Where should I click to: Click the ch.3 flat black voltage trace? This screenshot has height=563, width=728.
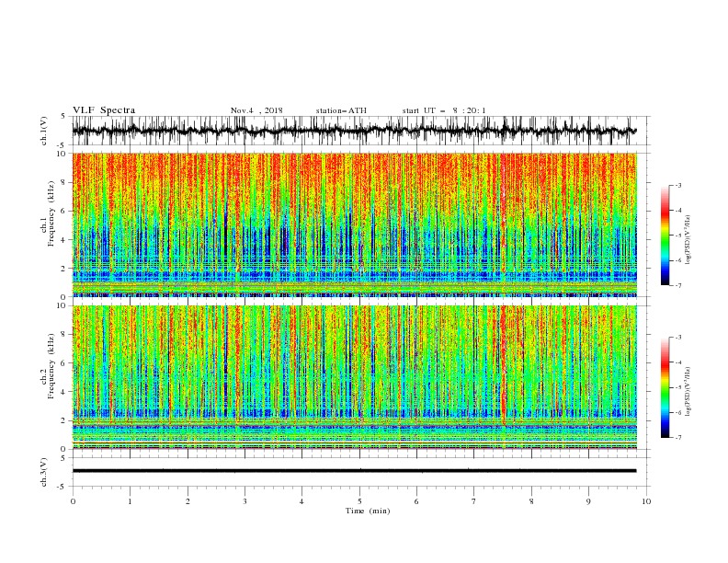tap(354, 471)
